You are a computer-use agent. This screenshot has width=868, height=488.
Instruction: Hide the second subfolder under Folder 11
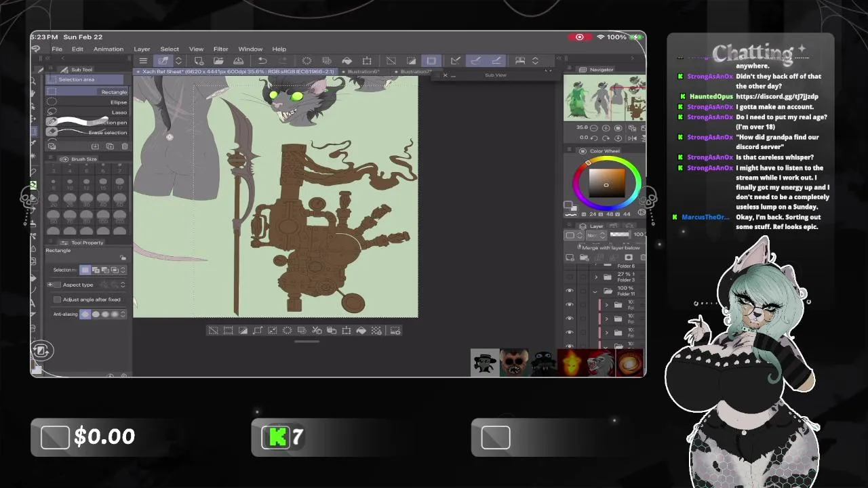click(570, 319)
